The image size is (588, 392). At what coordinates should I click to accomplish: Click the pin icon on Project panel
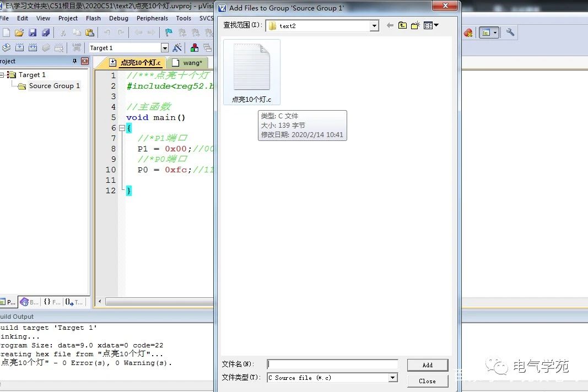74,61
